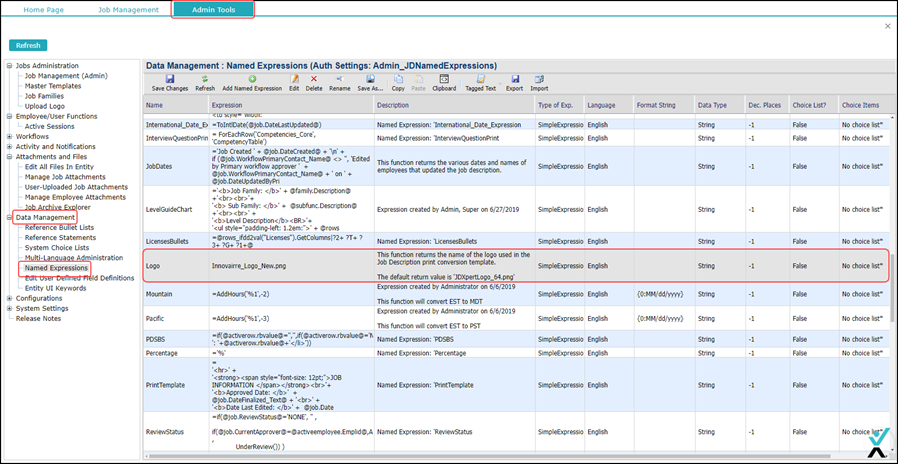
Task: Expand the Configurations tree node
Action: pos(9,298)
